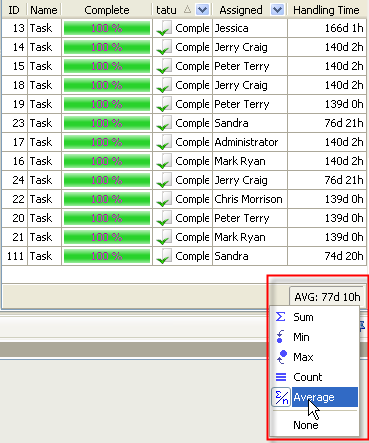Viewport: 369px width, 443px height.
Task: Select the Chris Morrison assignee cell
Action: tap(250, 199)
